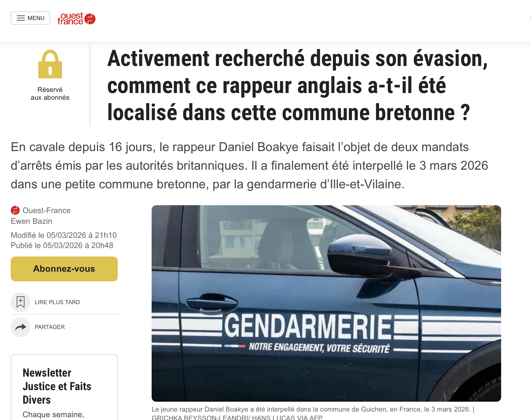Click the bookmark Lire plus tard icon

[x=21, y=302]
